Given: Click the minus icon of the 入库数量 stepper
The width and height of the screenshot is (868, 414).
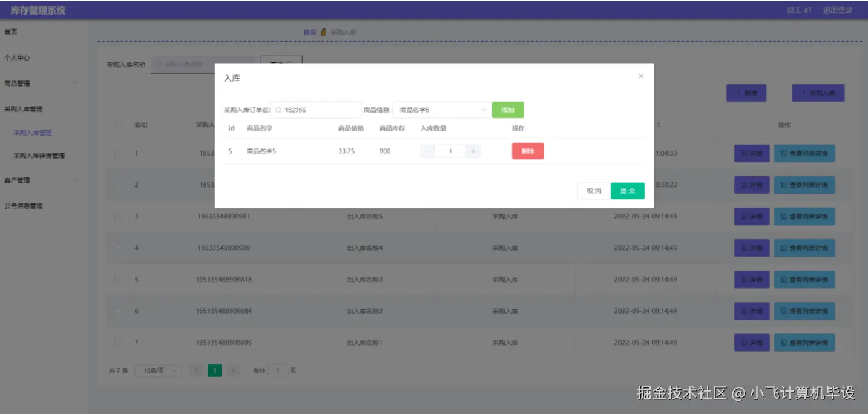Looking at the screenshot, I should click(x=427, y=151).
